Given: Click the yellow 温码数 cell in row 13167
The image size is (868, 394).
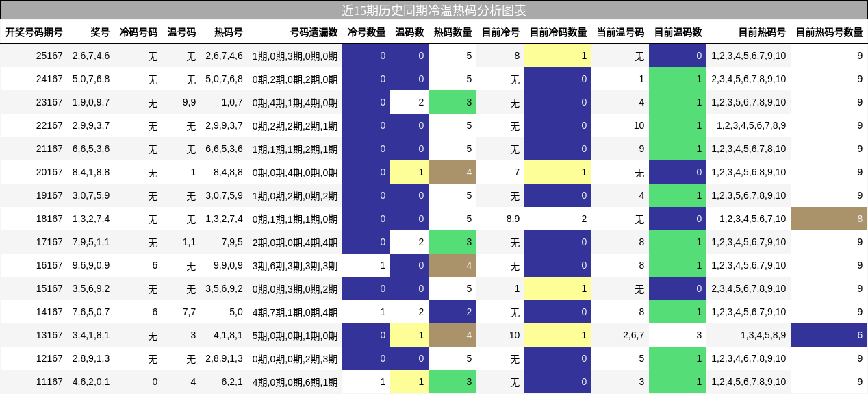Looking at the screenshot, I should [x=409, y=335].
